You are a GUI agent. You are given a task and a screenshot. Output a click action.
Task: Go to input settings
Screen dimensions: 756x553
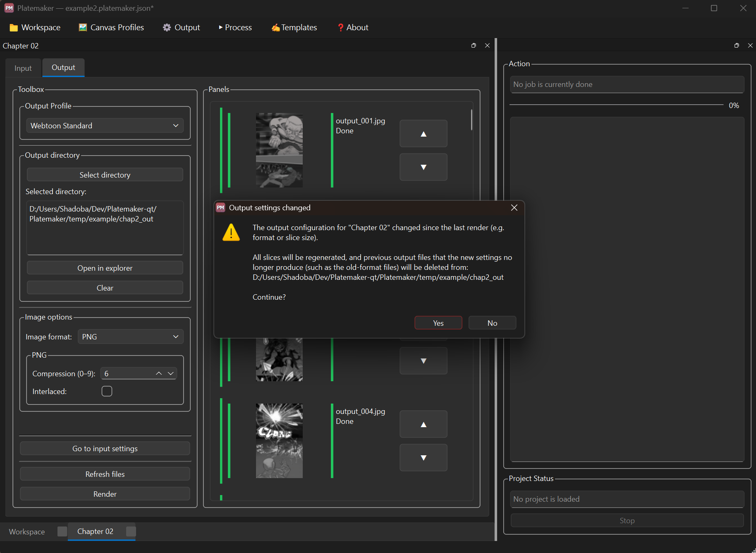click(105, 448)
